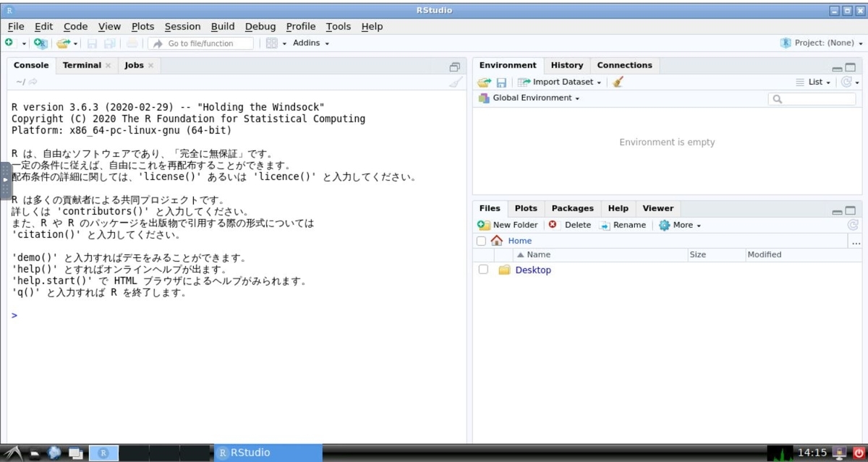Toggle the select-all checkbox in Files pane
The height and width of the screenshot is (462, 868).
(x=480, y=240)
